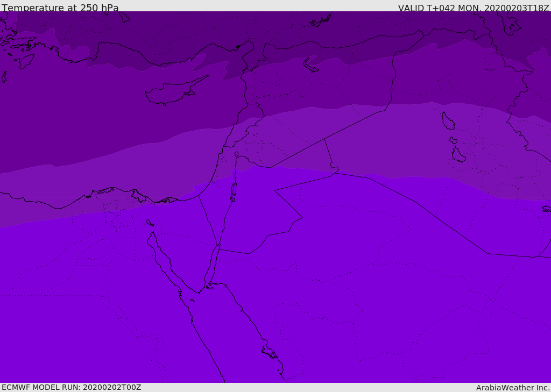
Task: Click the 'VALID T+042 MON. 20200203T18Z' label
Action: [474, 8]
